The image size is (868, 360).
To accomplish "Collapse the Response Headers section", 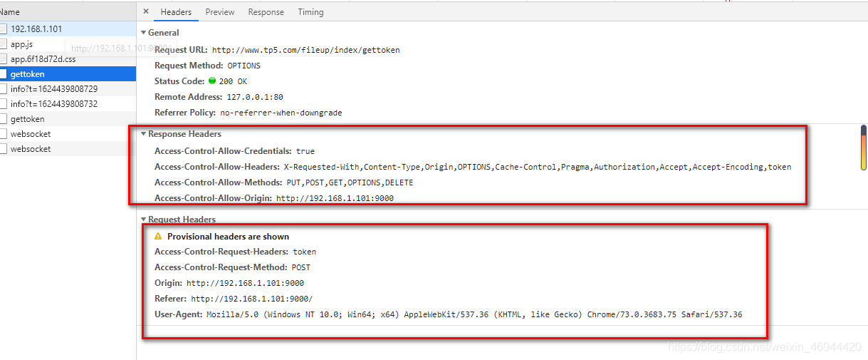I will coord(143,134).
